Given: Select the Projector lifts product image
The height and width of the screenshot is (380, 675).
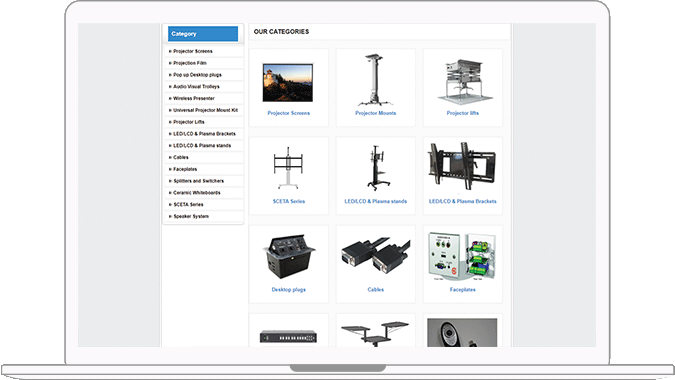Looking at the screenshot, I should [464, 82].
